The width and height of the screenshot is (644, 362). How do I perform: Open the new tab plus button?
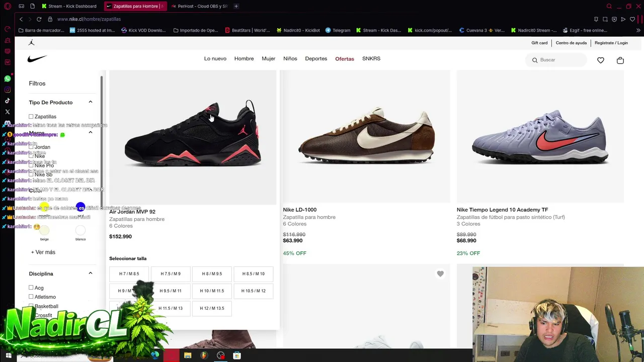(x=236, y=6)
